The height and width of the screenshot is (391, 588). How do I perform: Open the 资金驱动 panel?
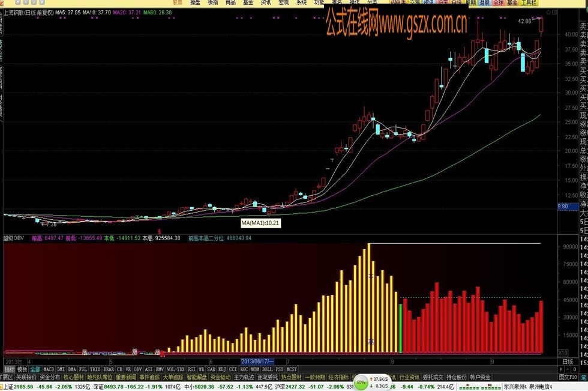point(220,377)
